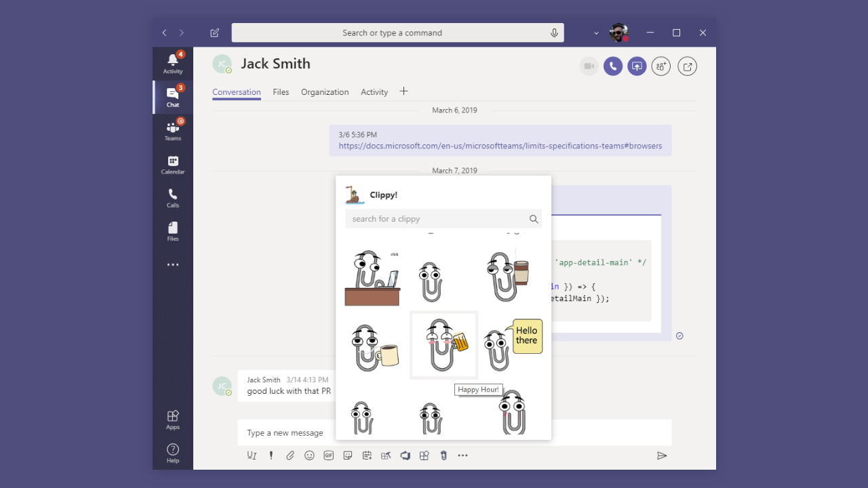Select the Clippy at desk with laptop sticker

tap(372, 278)
